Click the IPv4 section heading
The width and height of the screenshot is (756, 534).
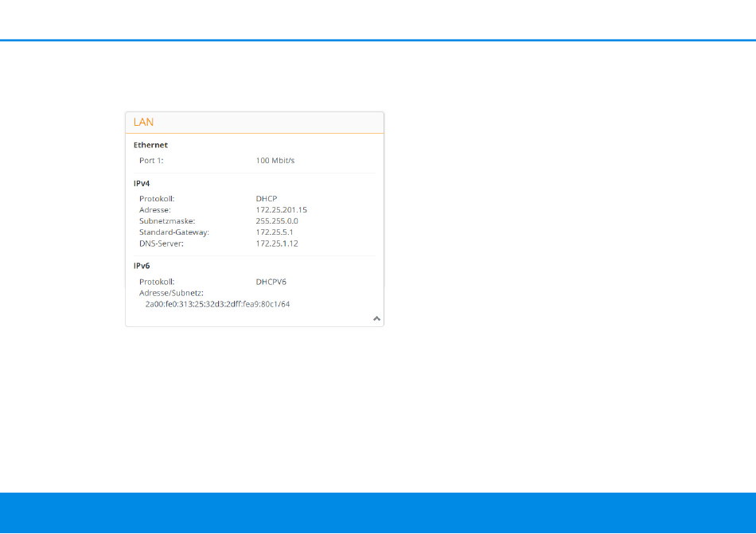click(x=142, y=183)
